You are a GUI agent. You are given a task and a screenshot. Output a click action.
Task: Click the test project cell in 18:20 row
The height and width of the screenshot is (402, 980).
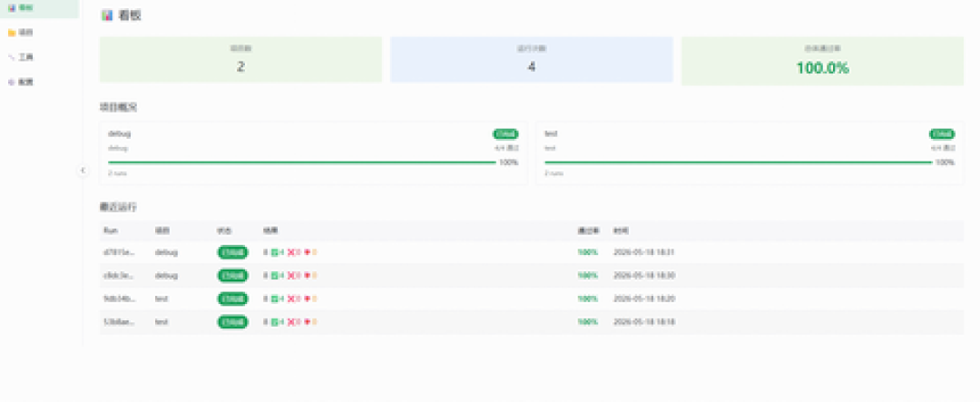162,299
